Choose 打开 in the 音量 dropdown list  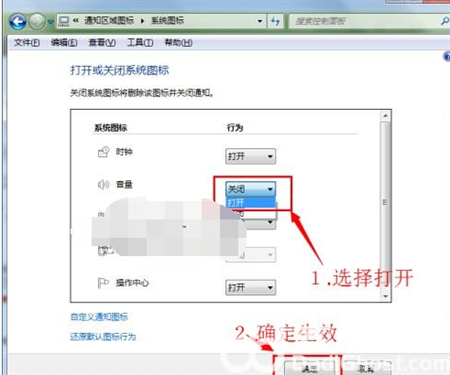[x=251, y=202]
